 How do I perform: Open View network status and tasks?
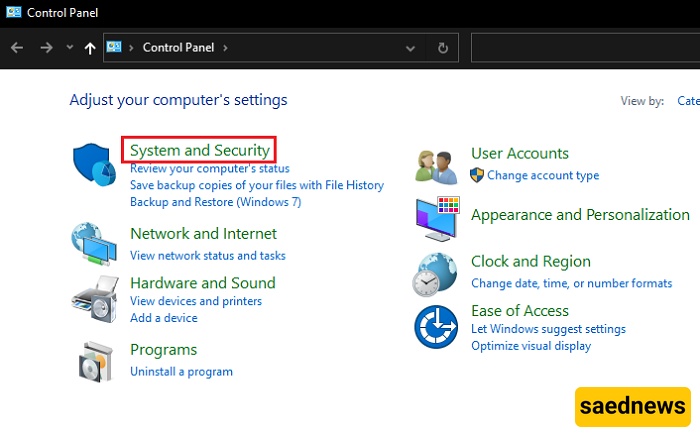point(208,256)
